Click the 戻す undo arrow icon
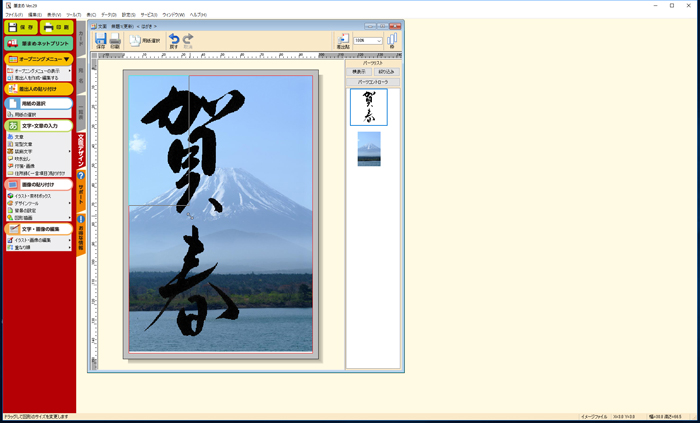 [x=174, y=40]
